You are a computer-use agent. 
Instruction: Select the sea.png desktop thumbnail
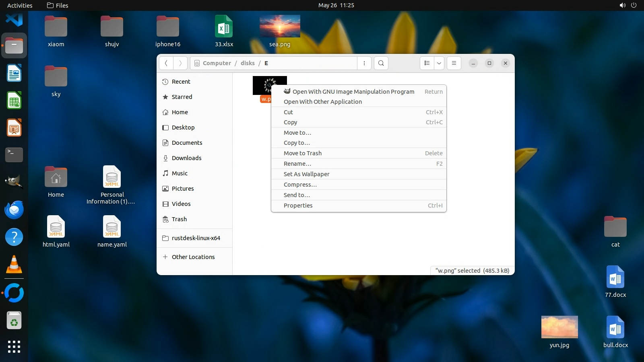click(x=280, y=27)
